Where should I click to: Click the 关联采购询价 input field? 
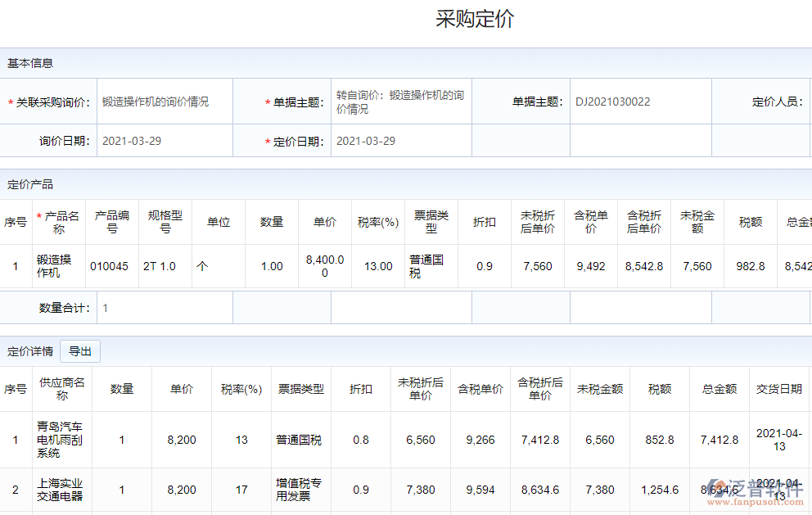(164, 102)
